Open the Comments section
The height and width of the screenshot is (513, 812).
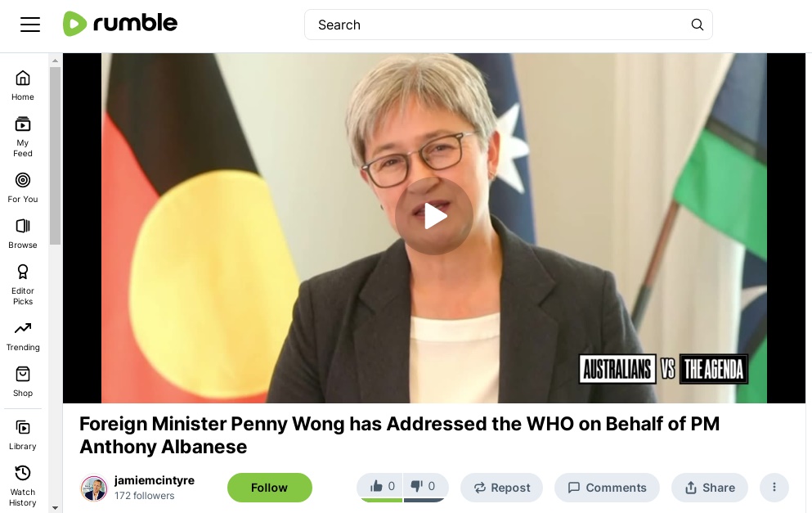[607, 488]
